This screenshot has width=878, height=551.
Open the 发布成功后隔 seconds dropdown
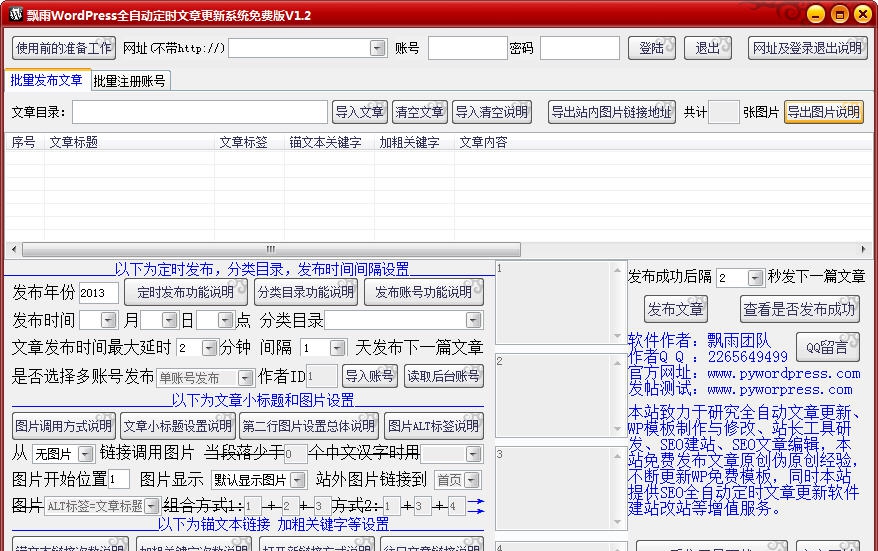pos(755,278)
